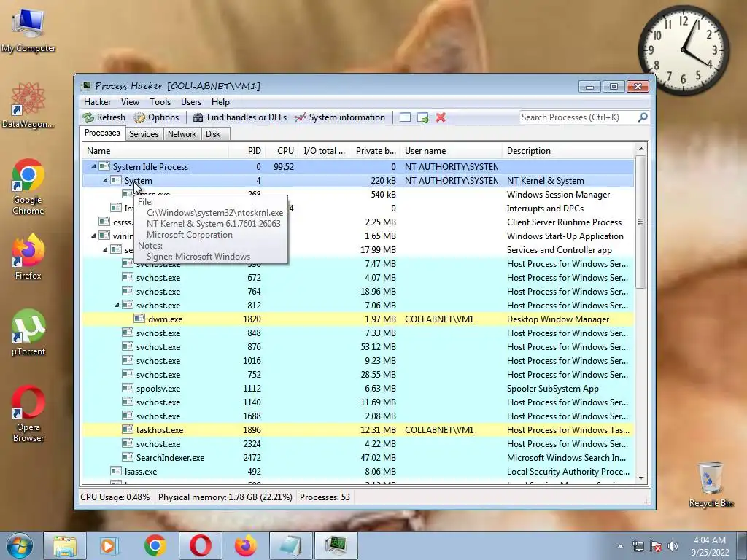Select the taskhost.exe process row
The width and height of the screenshot is (747, 560).
pos(358,430)
